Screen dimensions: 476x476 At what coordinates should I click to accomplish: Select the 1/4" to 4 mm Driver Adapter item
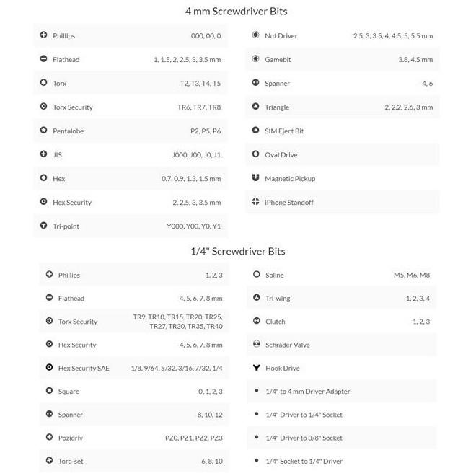[307, 392]
